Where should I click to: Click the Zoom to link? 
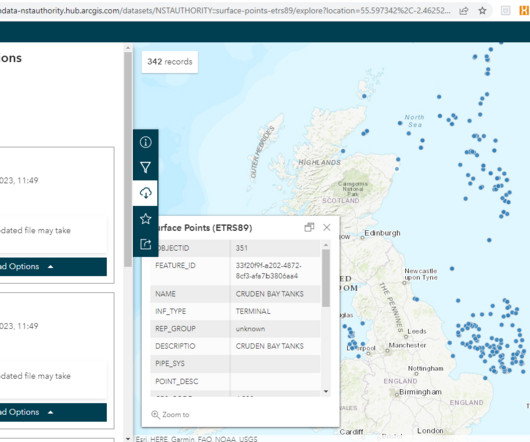170,415
